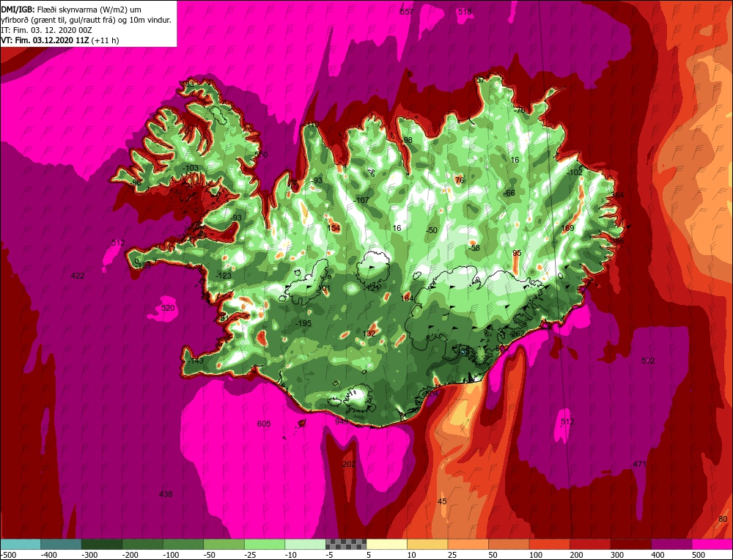This screenshot has width=733, height=560.
Task: Click the flux value -143 on Reykjanes peninsula
Action: [x=196, y=361]
